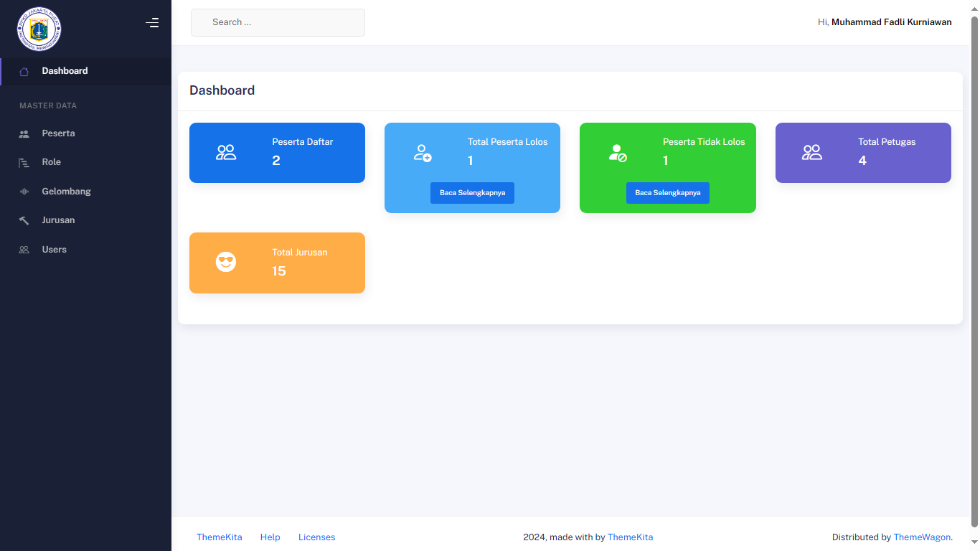Open the Muhammad Fadli Kurniawan user menu
The width and height of the screenshot is (980, 551).
click(x=891, y=22)
